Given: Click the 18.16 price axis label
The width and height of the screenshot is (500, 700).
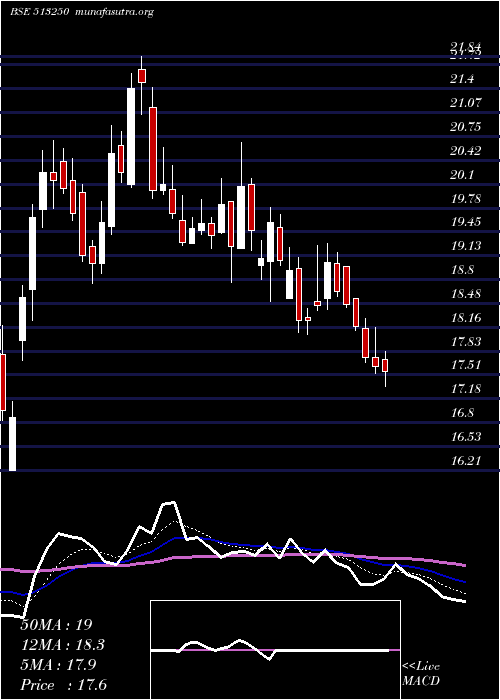Looking at the screenshot, I should (x=466, y=318).
